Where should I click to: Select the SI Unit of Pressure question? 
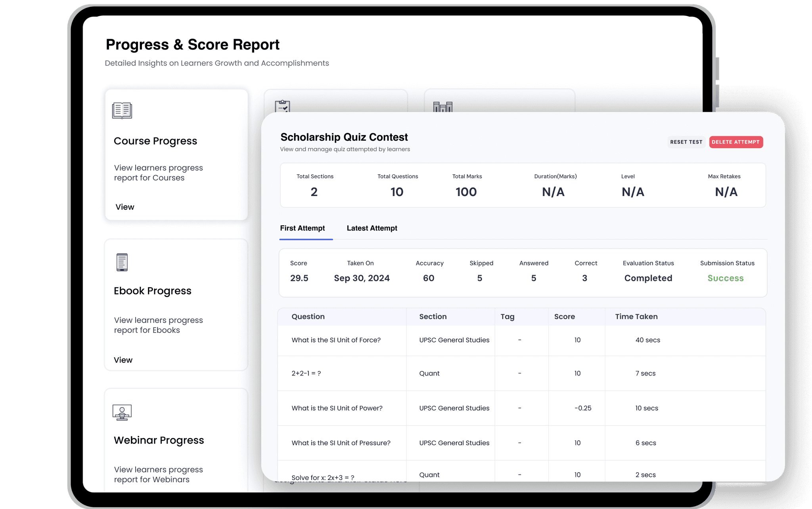(x=341, y=443)
